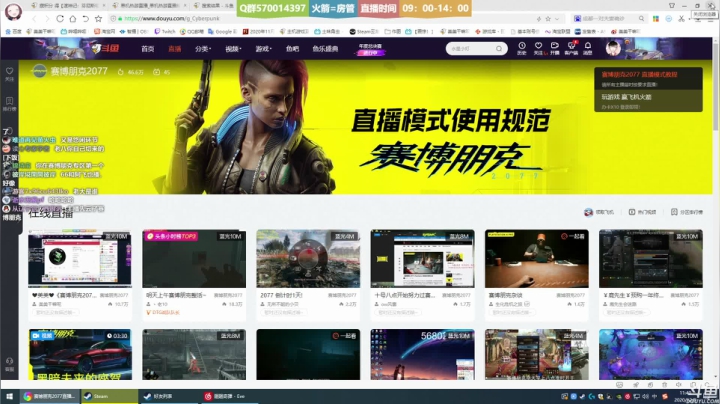Open the 淘宝网 bookmark

tap(105, 32)
